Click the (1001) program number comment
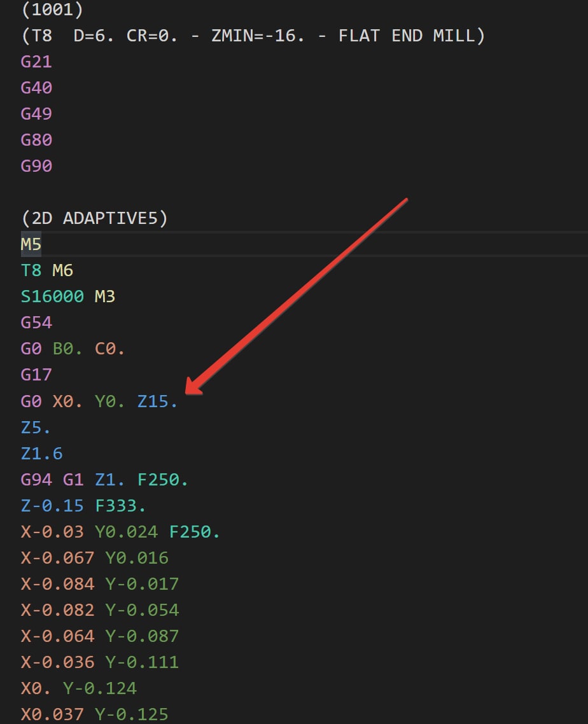Screen dimensions: 588x724 tap(52, 10)
